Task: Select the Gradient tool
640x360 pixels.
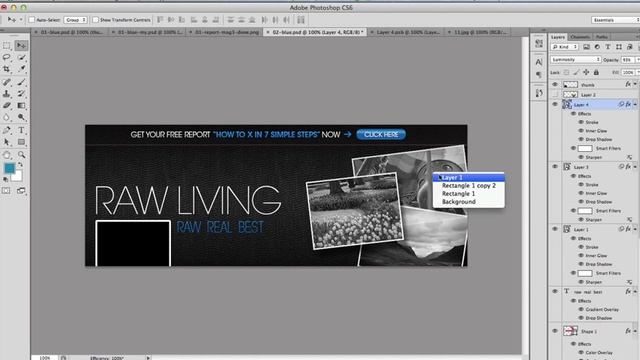Action: 21,106
